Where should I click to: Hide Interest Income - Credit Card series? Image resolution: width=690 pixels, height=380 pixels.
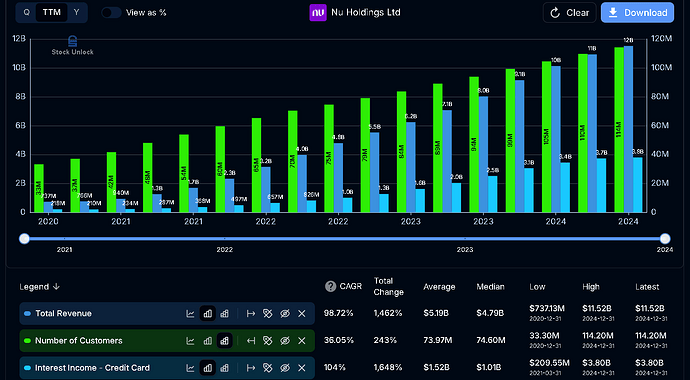(x=285, y=368)
